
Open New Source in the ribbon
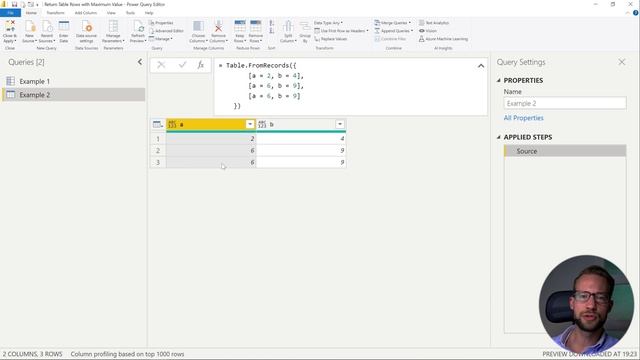click(29, 32)
